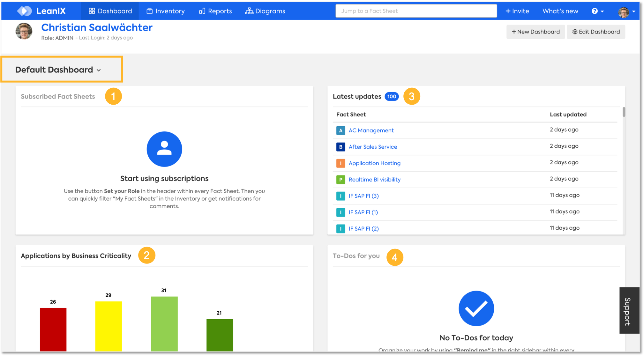Screen dimensions: 644x356
Task: Click the help question mark icon
Action: (x=595, y=11)
